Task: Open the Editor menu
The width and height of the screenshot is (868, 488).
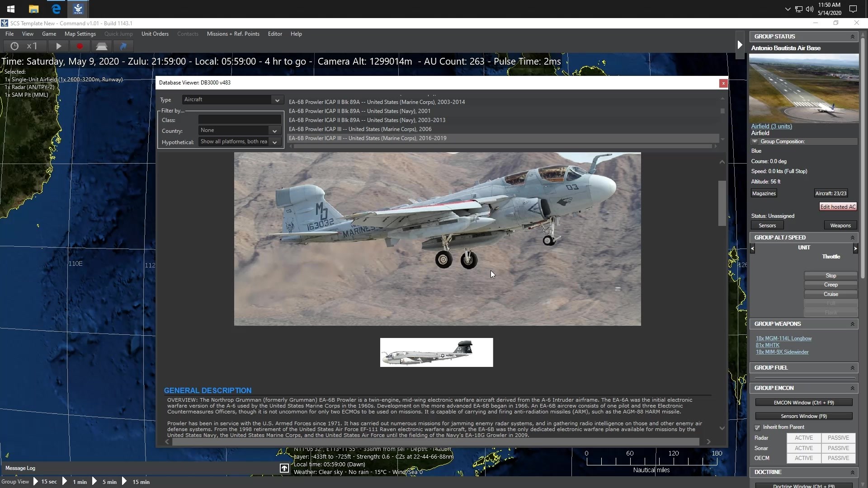Action: pos(275,34)
